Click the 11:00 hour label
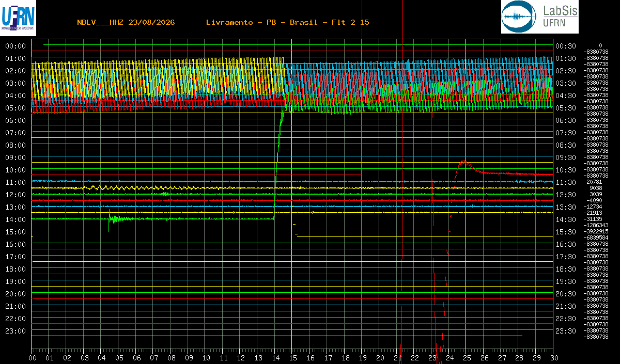This screenshot has height=364, width=620. [x=15, y=182]
